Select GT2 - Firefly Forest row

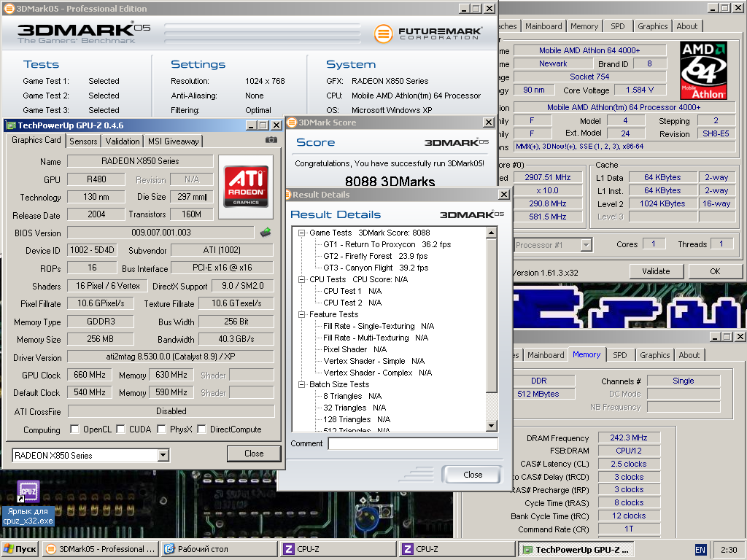[x=376, y=256]
